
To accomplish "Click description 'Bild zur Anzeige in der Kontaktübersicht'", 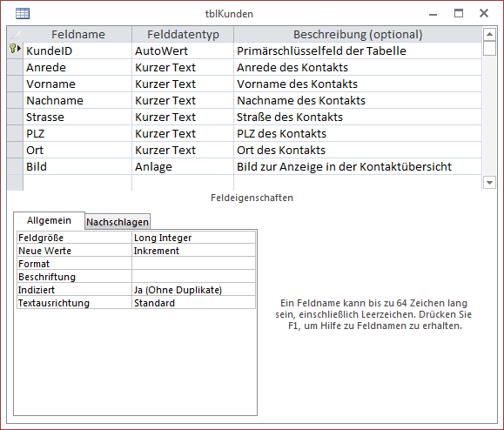I will 358,167.
